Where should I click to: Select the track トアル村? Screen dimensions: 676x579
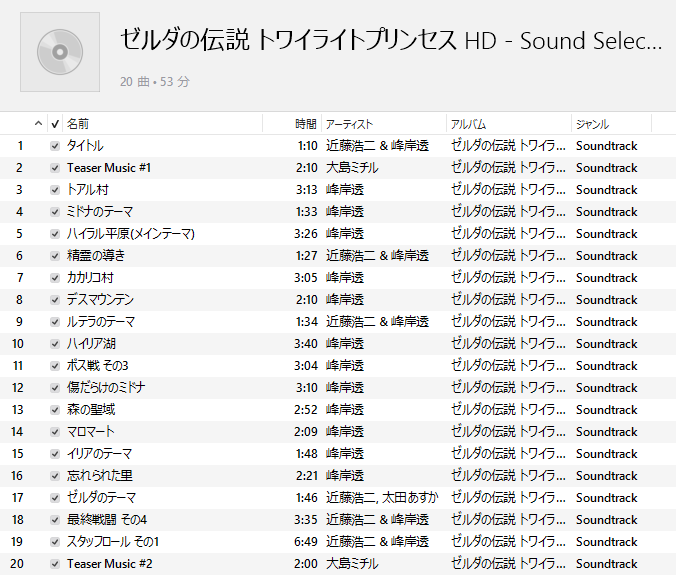(x=88, y=190)
